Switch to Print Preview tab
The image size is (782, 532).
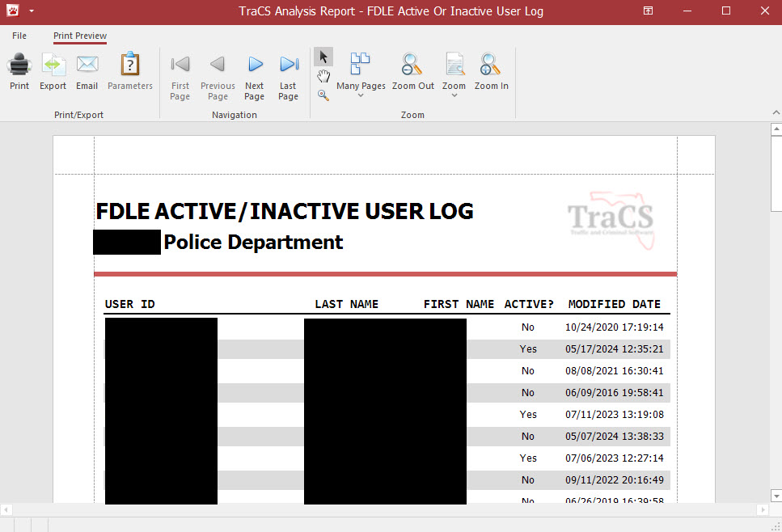pos(80,36)
